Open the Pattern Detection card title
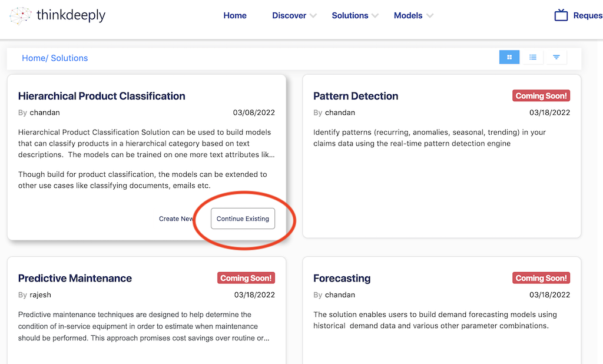Screen dimensions: 603x364 pos(356,96)
